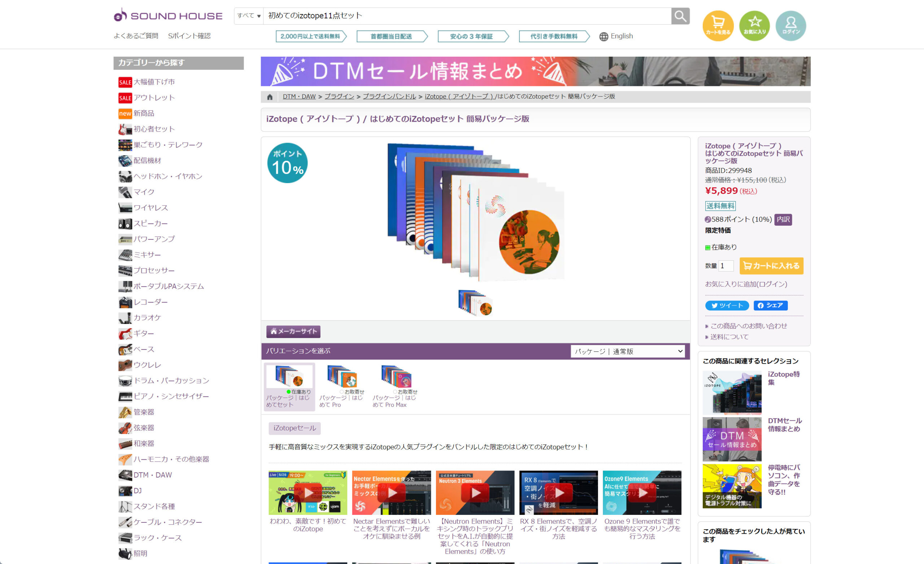This screenshot has height=564, width=924.
Task: Click この商品へのお問い合わせ link
Action: point(749,326)
